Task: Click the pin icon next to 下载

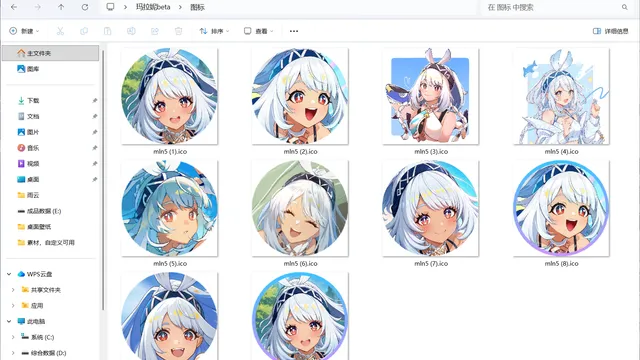Action: [x=95, y=100]
